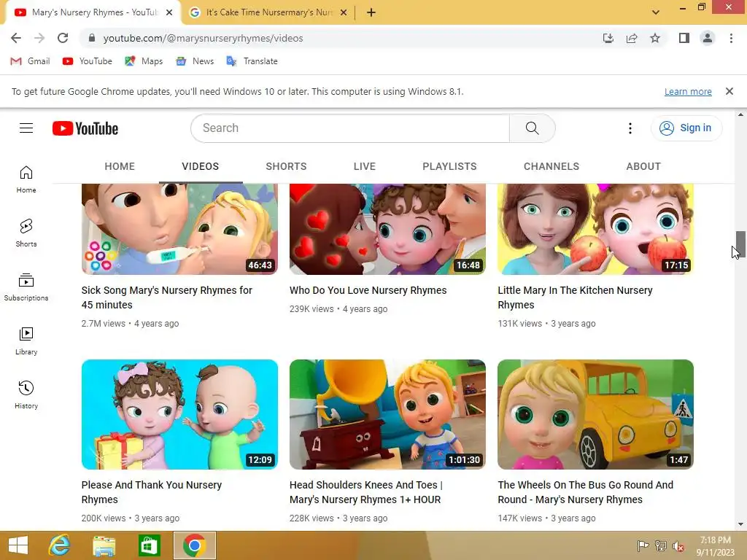747x560 pixels.
Task: Close the It's Cake Time tab
Action: 344,12
